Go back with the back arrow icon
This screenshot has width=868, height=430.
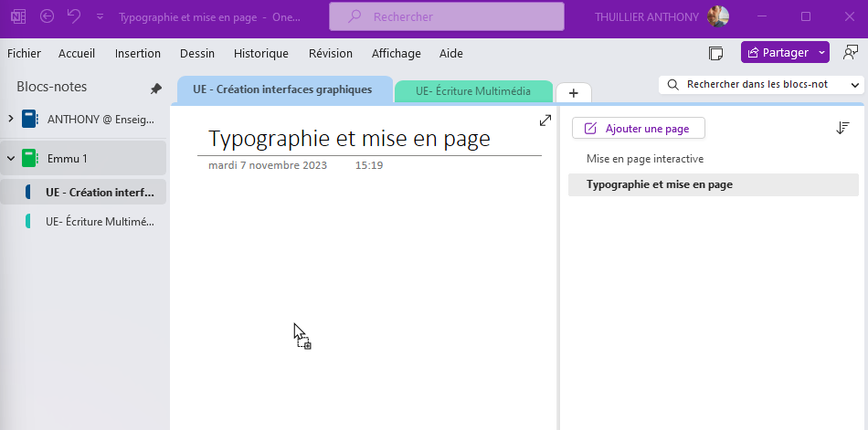click(47, 16)
